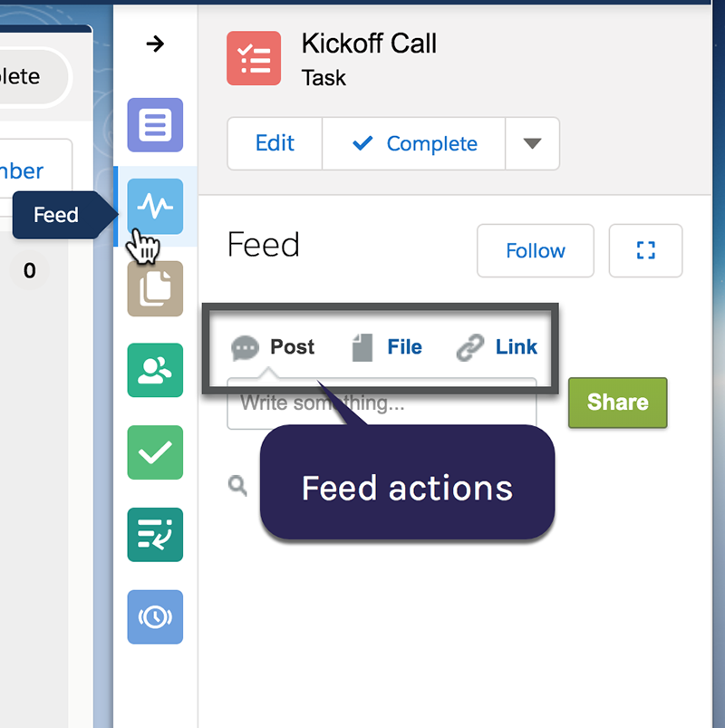Open the green checkmark Tasks icon

tap(155, 451)
